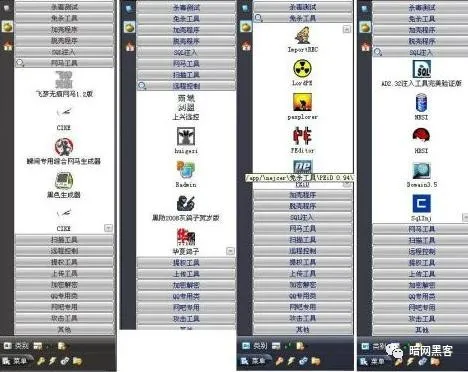Viewport: 468px width, 372px height.
Task: Open the red HDSI tool icon
Action: point(421,136)
